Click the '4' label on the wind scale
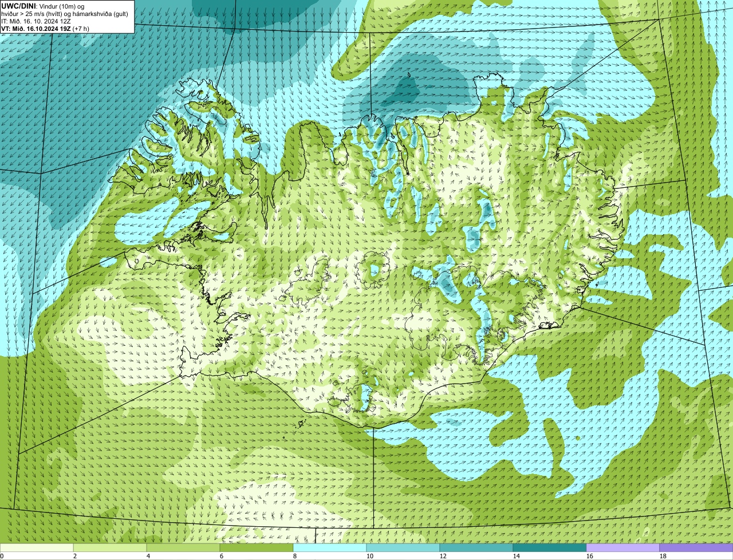The image size is (733, 560). click(148, 556)
